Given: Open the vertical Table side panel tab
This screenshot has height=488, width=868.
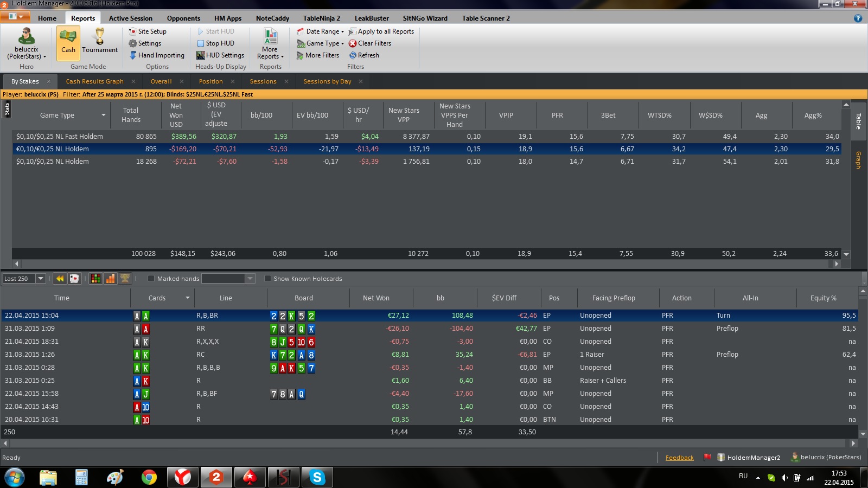Looking at the screenshot, I should click(x=858, y=121).
